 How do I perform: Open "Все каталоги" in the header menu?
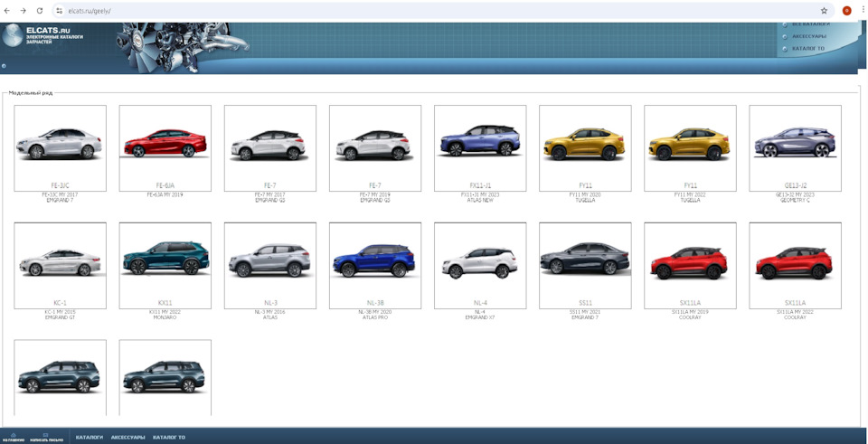pos(810,24)
